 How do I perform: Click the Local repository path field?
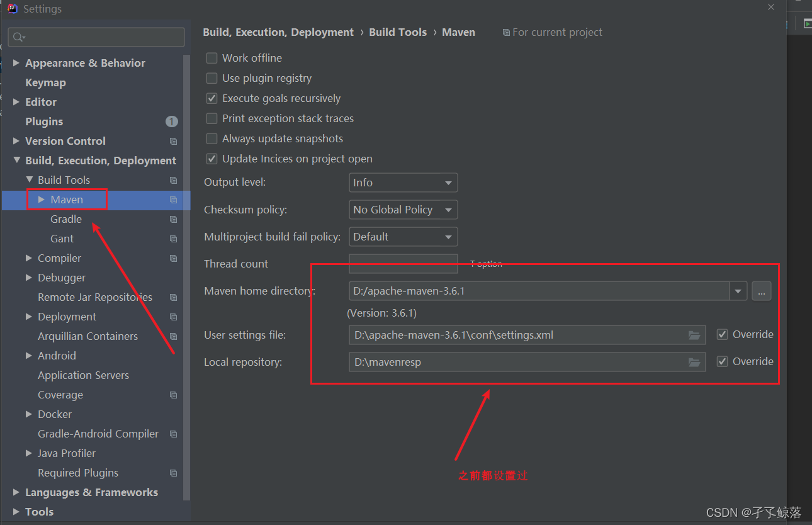527,362
